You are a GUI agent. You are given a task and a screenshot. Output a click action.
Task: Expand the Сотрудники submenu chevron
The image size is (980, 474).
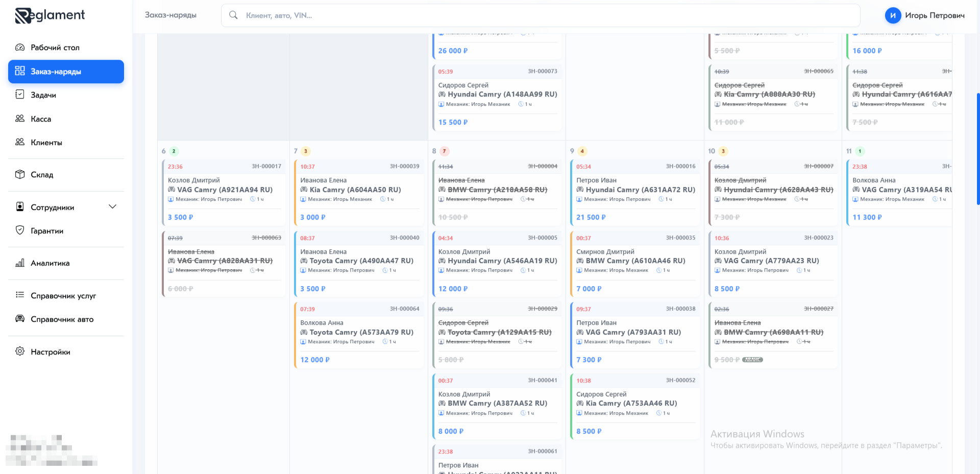click(113, 207)
